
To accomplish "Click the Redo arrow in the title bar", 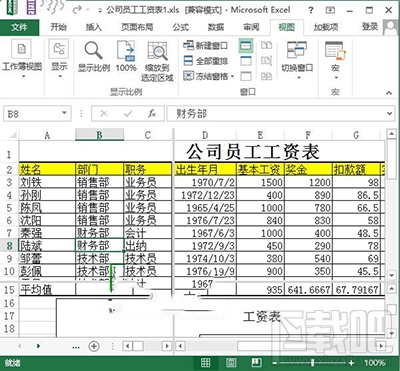I will (x=77, y=10).
